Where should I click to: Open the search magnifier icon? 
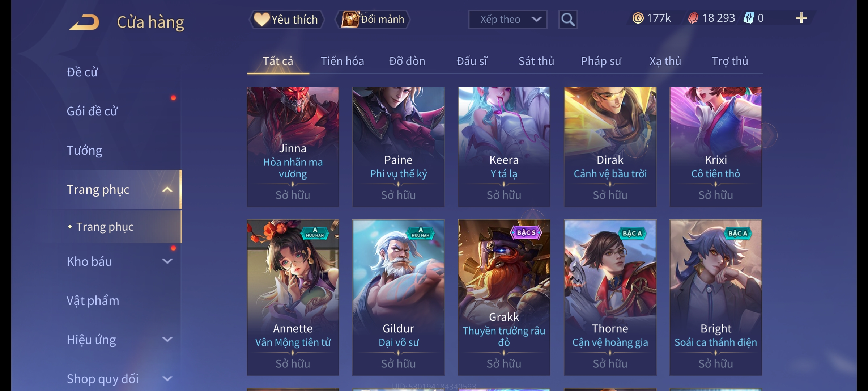[x=568, y=20]
